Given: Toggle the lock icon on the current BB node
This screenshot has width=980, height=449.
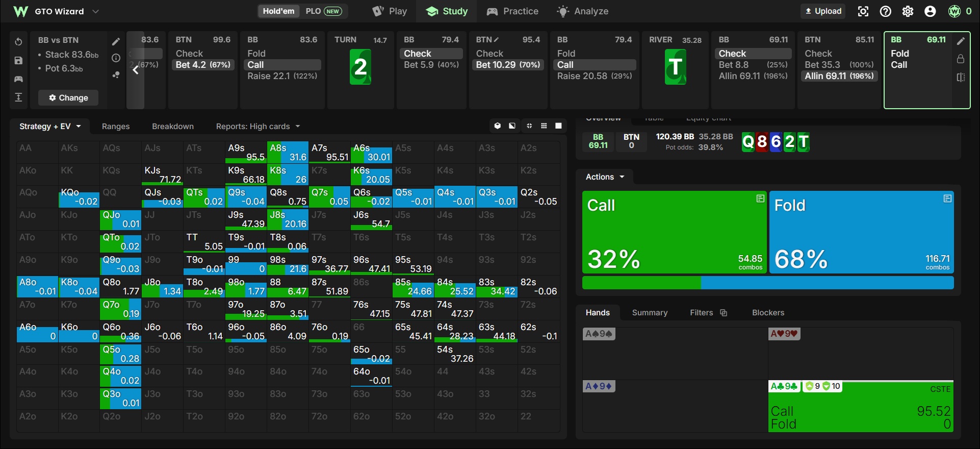Looking at the screenshot, I should coord(961,59).
